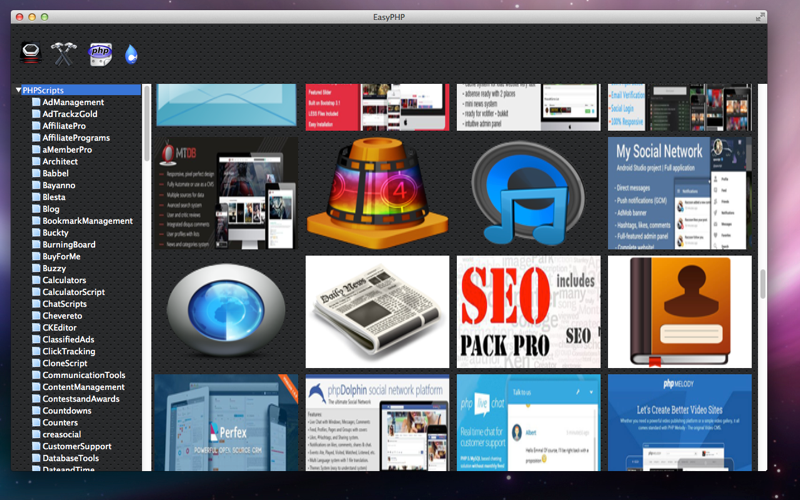
Task: Click the blue water drop icon
Action: pos(131,54)
